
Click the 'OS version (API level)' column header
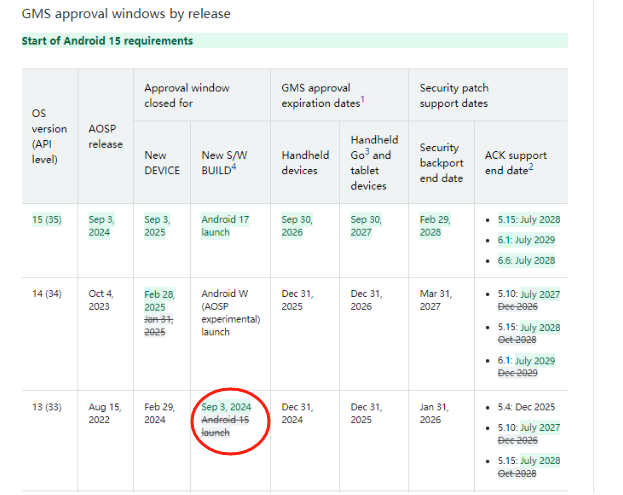pyautogui.click(x=49, y=136)
